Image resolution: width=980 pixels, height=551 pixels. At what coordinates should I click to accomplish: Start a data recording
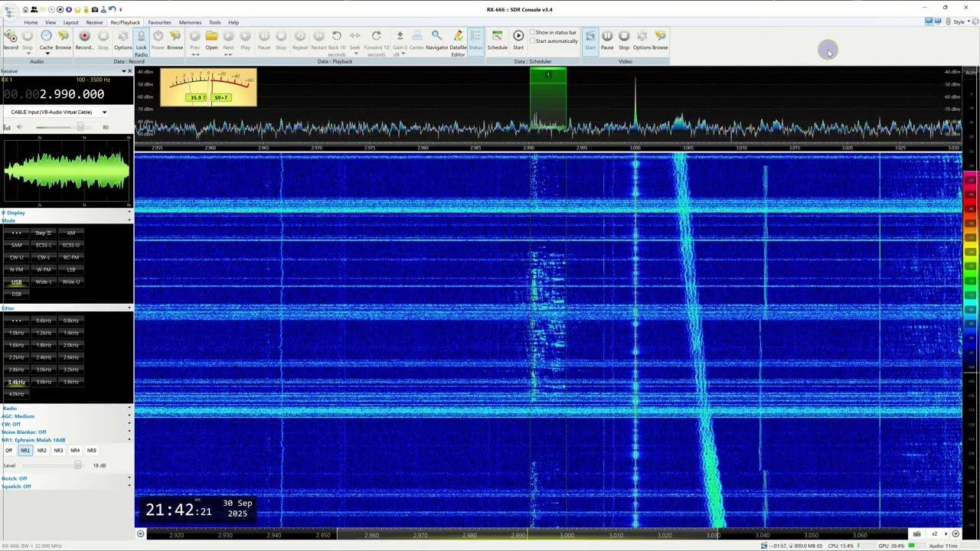[x=84, y=40]
